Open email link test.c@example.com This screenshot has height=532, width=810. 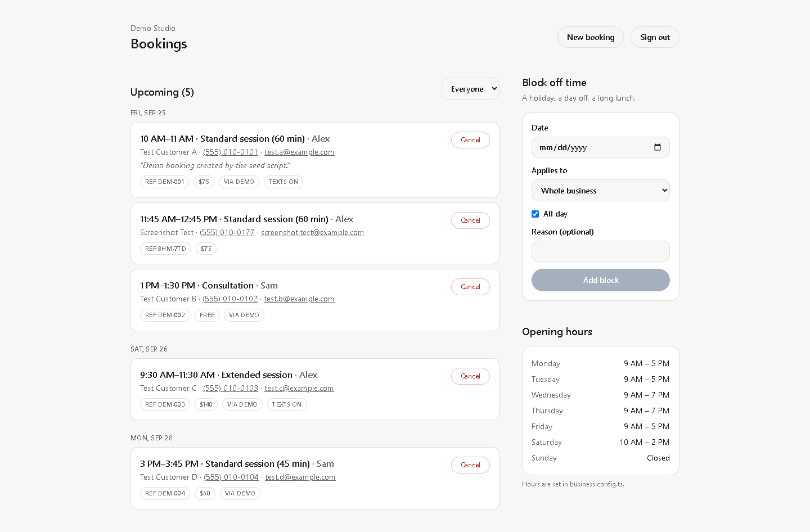[299, 388]
